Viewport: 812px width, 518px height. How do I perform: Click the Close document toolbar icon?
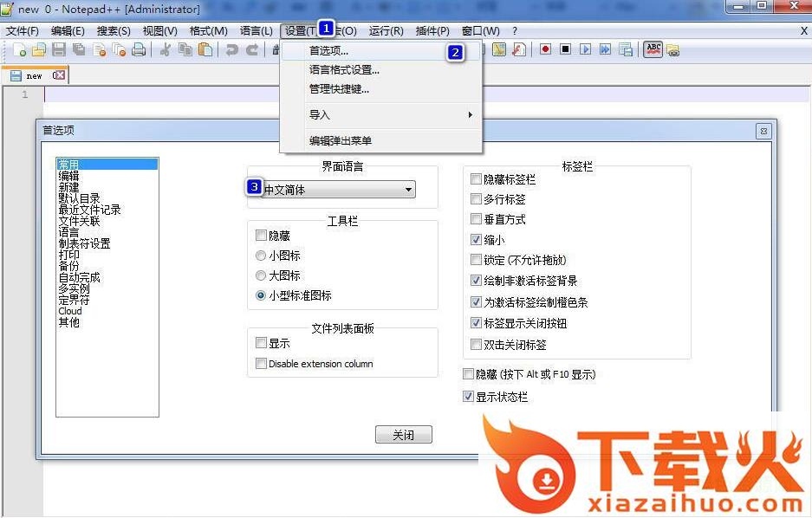pos(99,49)
